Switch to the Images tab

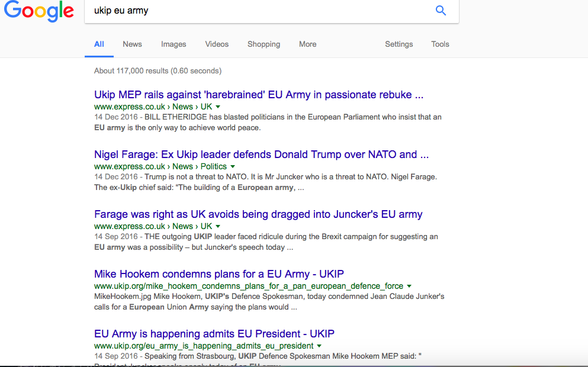coord(173,44)
